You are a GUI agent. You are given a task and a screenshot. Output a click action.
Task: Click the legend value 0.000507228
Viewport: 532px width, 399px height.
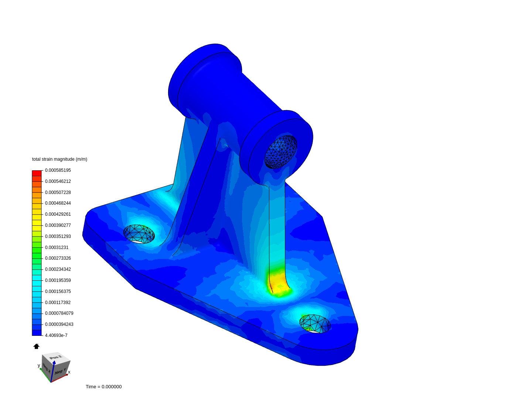click(58, 192)
